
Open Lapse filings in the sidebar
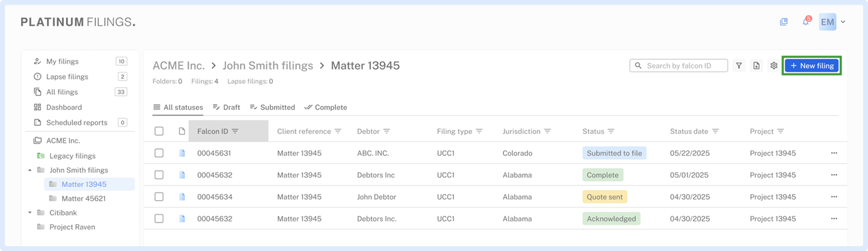point(67,77)
